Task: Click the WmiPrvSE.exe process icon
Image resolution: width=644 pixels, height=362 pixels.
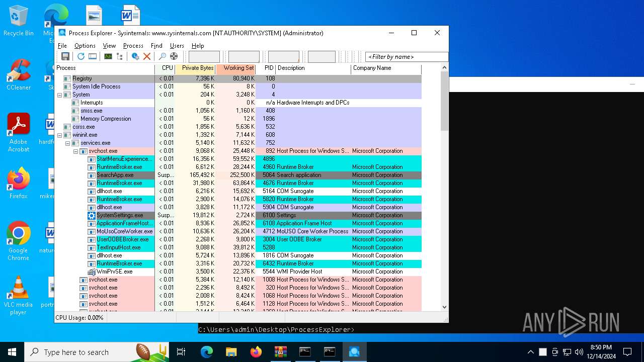Action: (x=92, y=271)
